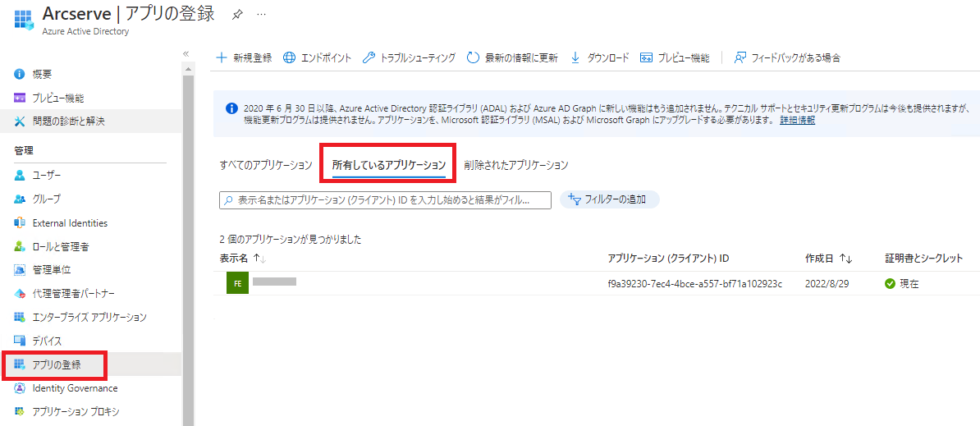Click the funnel icon on filter button
The image size is (980, 426).
(574, 199)
